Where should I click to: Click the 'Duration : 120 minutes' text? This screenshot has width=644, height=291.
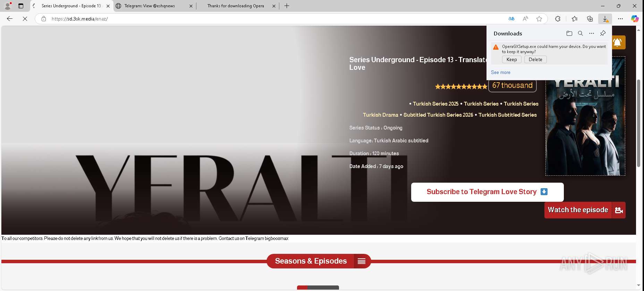tap(374, 153)
